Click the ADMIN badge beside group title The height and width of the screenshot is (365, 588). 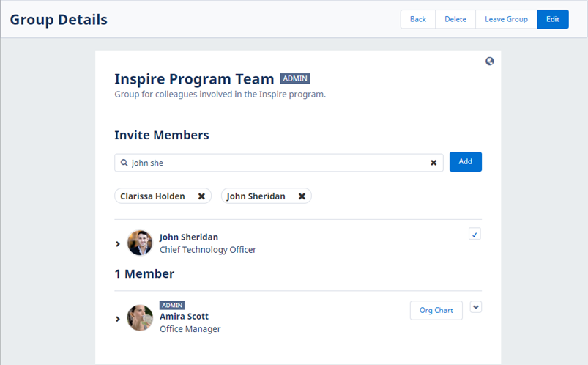point(295,78)
